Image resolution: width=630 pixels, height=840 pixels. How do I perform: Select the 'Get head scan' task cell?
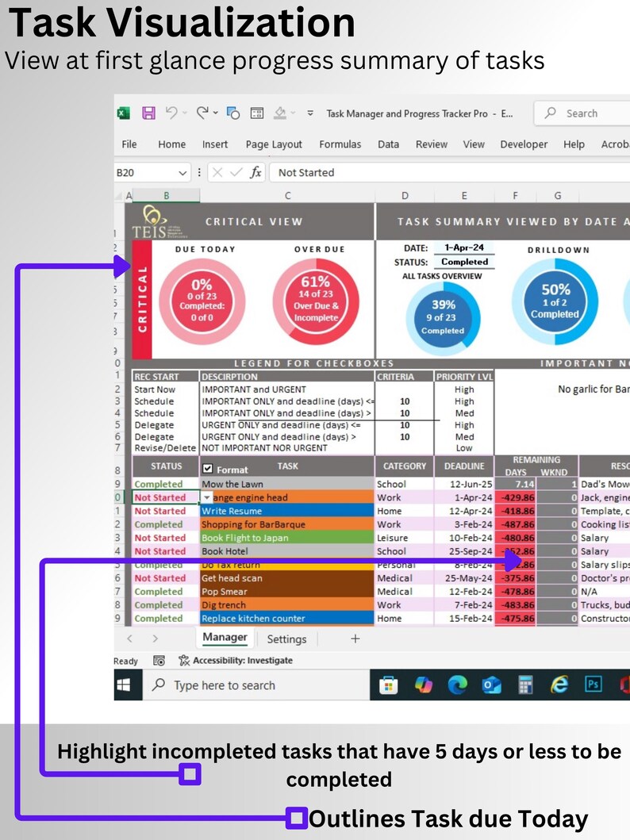click(287, 578)
